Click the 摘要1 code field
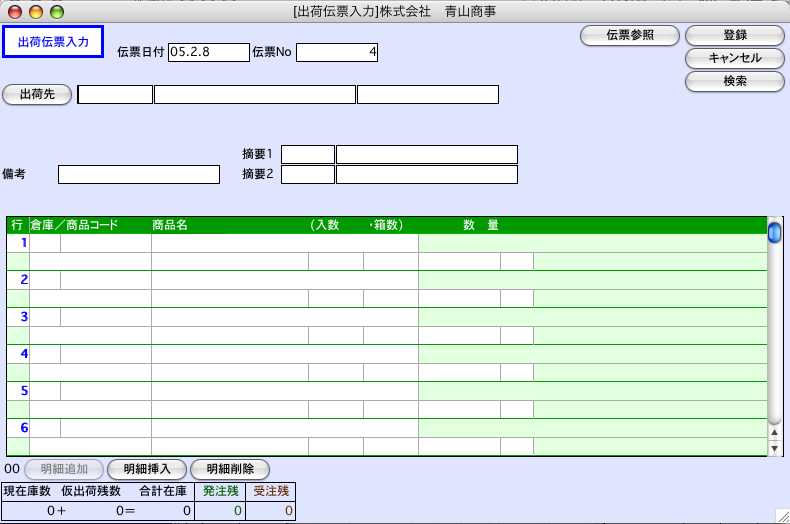Viewport: 790px width, 524px height. click(x=308, y=154)
